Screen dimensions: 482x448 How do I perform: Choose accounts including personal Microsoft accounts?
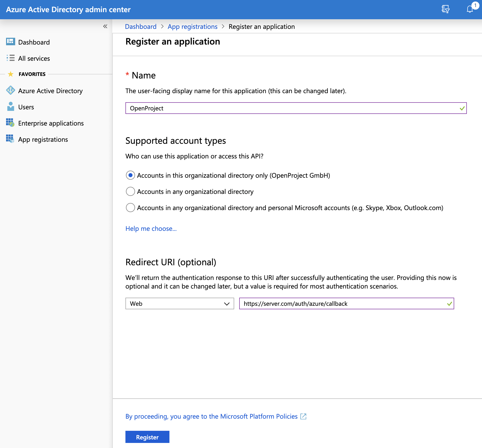click(x=130, y=208)
